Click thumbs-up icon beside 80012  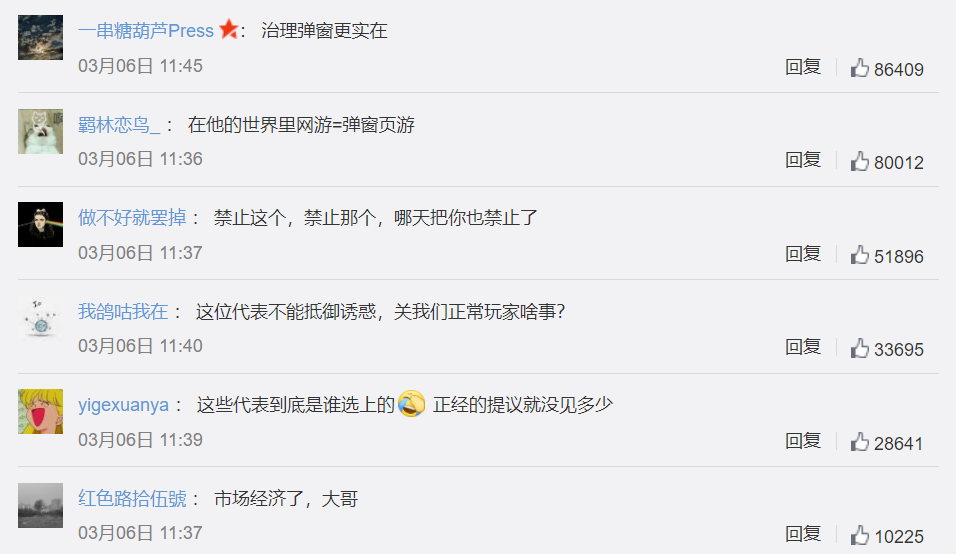tap(860, 161)
